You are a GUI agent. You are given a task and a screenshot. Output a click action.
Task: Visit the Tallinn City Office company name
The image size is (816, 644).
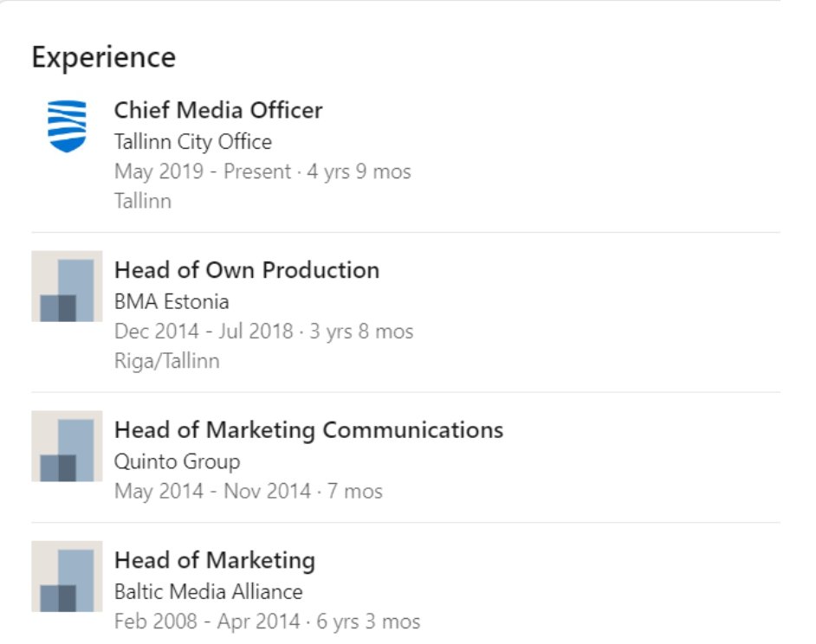tap(192, 141)
